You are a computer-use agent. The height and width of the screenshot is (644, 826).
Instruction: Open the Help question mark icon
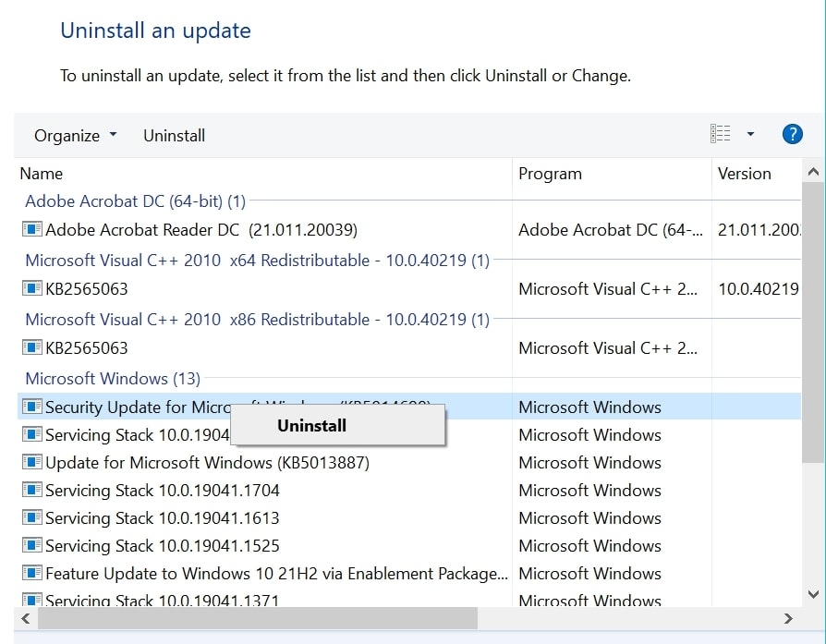click(793, 134)
